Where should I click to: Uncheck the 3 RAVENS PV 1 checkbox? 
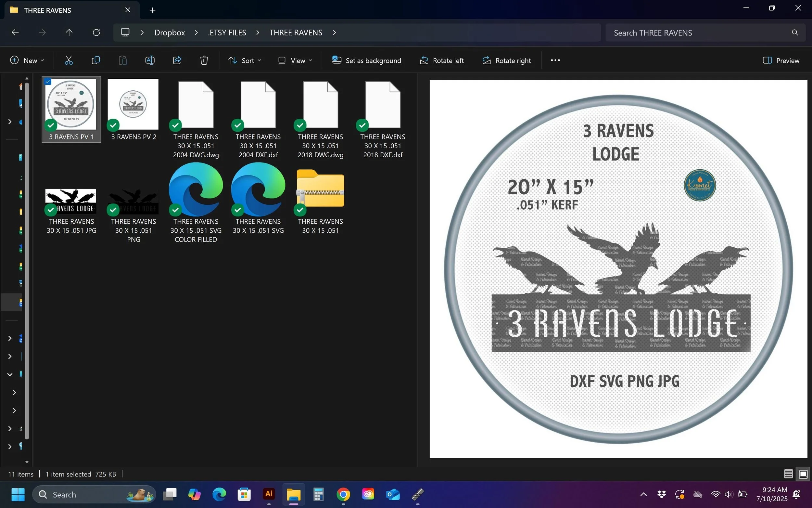pyautogui.click(x=48, y=82)
